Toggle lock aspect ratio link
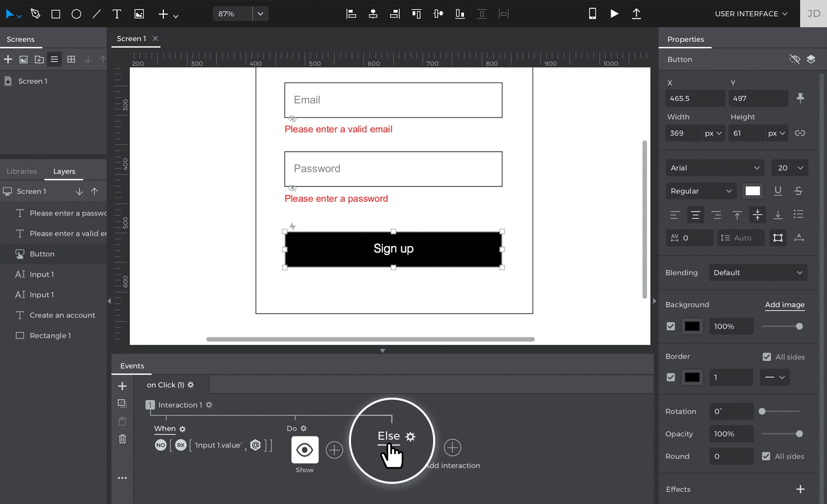Screen dimensions: 827x504 (800, 134)
